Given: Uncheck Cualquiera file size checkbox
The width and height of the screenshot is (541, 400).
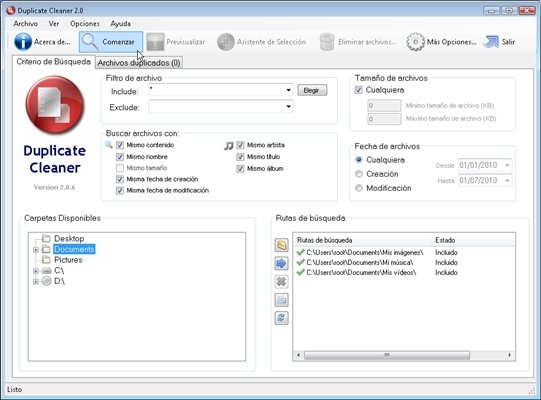Looking at the screenshot, I should pos(358,90).
